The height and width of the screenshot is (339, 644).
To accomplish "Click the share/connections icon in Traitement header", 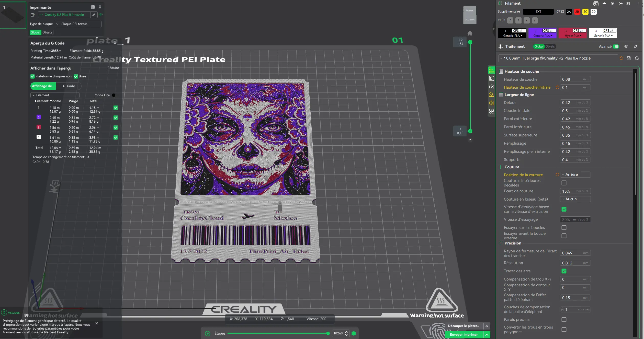I will 636,46.
